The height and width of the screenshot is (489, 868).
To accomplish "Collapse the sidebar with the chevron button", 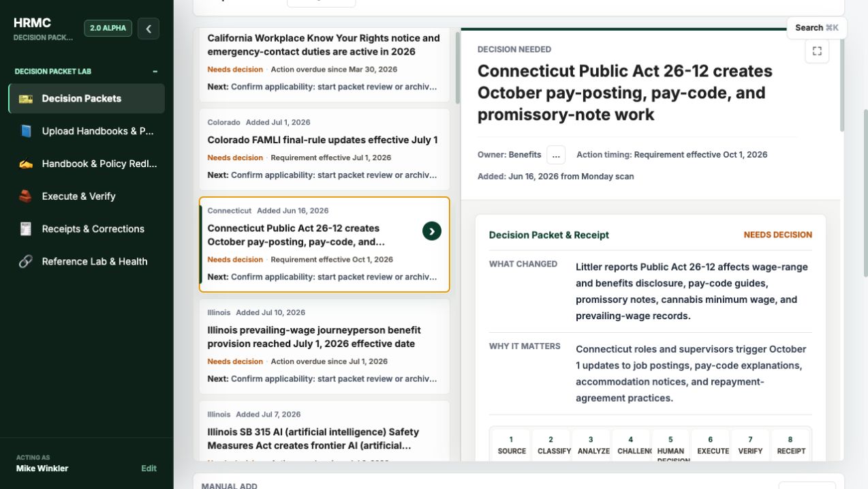I will [x=149, y=28].
